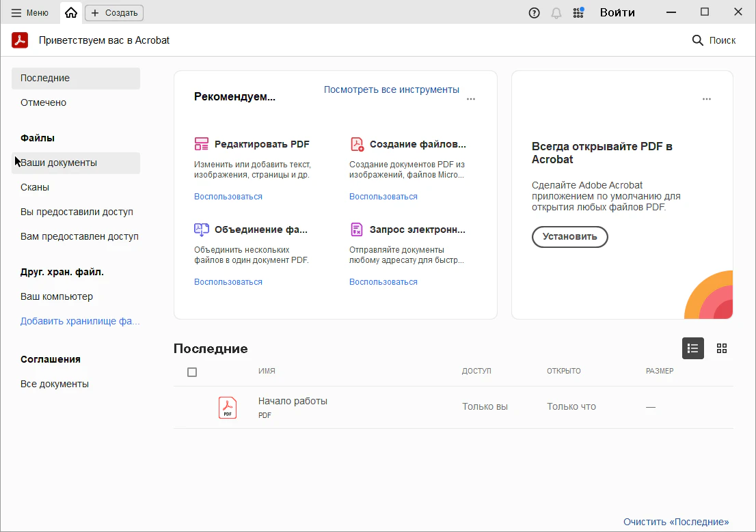
Task: Click the РАЗМЕР column header
Action: (x=660, y=371)
